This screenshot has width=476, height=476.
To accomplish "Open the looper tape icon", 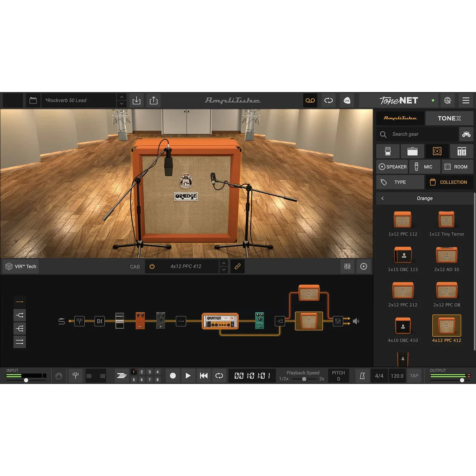I will click(310, 101).
